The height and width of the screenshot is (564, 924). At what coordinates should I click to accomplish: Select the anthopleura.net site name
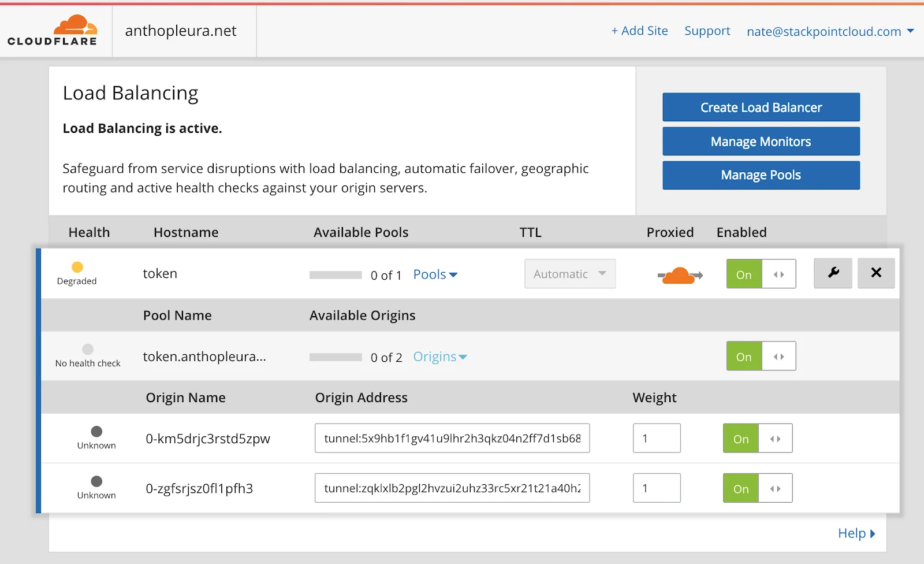pyautogui.click(x=181, y=31)
